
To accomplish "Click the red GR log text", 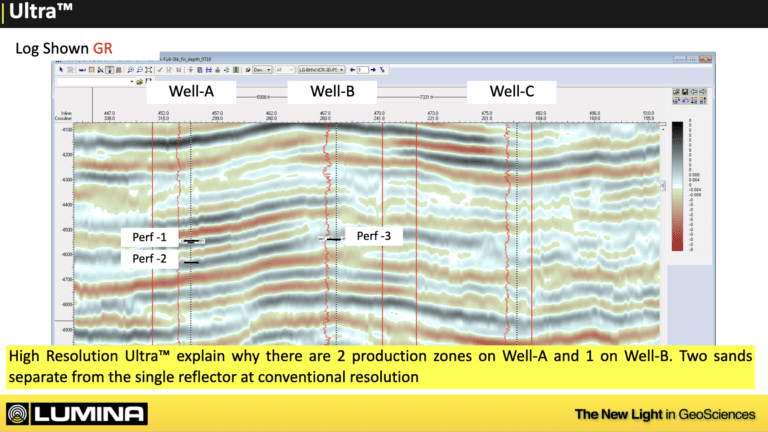I will 103,48.
